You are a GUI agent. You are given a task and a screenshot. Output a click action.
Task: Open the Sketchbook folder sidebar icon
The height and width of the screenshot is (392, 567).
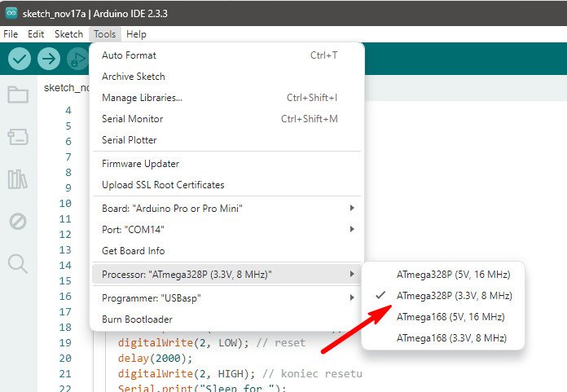(x=18, y=95)
